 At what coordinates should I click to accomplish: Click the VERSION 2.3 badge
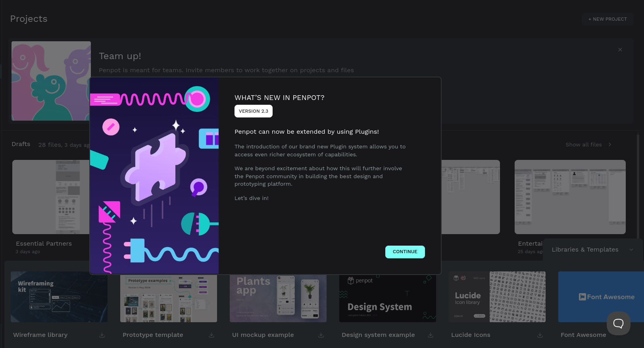coord(254,111)
